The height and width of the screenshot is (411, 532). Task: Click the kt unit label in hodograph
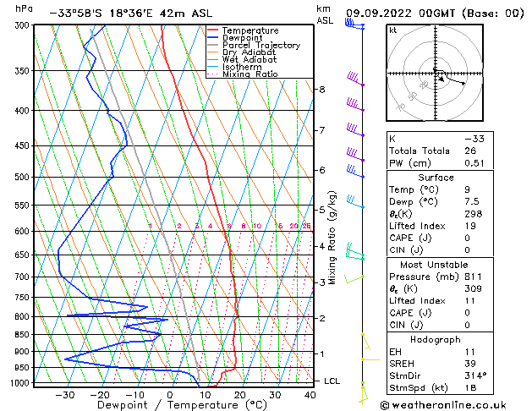[393, 30]
